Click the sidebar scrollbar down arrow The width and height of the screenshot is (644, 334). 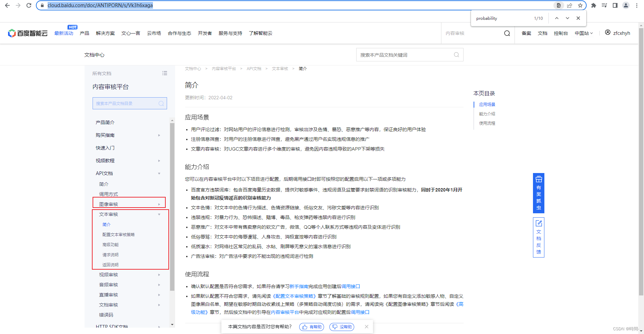pyautogui.click(x=172, y=325)
